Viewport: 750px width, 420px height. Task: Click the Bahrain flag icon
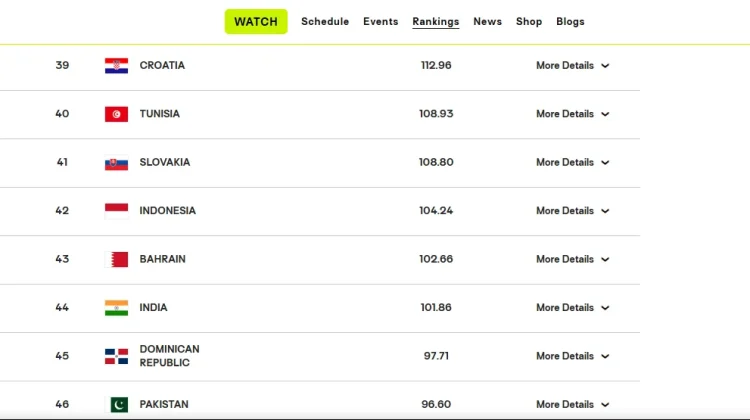[116, 259]
